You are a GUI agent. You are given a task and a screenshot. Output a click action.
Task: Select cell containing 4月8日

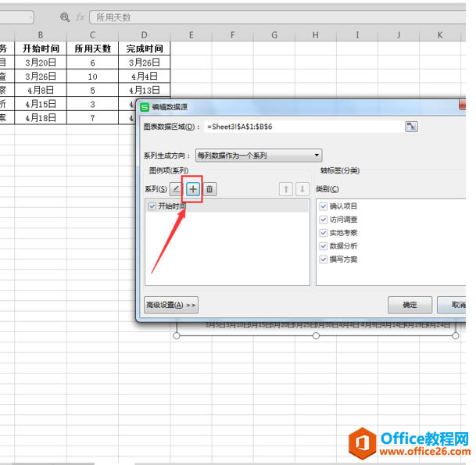41,90
